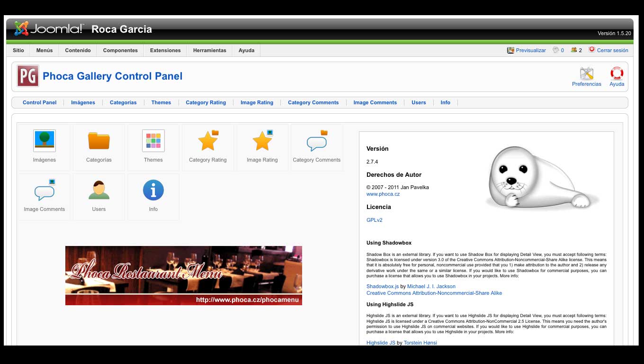Click the logged-in users icon showing 2
This screenshot has height=364, width=644.
pos(574,50)
